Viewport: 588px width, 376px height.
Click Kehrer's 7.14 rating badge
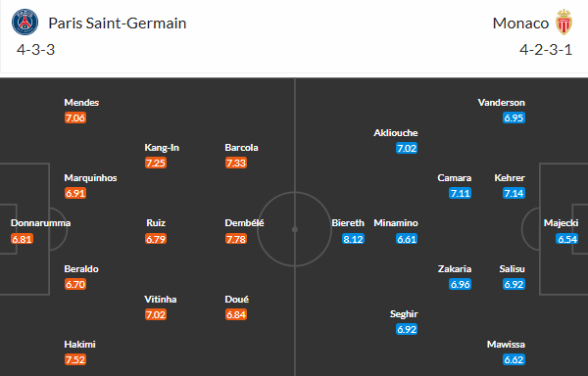tap(514, 193)
